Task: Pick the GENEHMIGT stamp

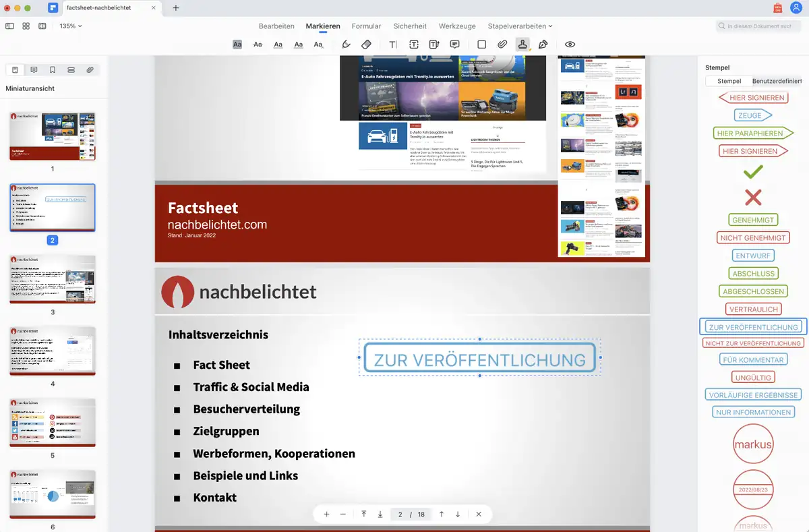Action: pos(753,220)
